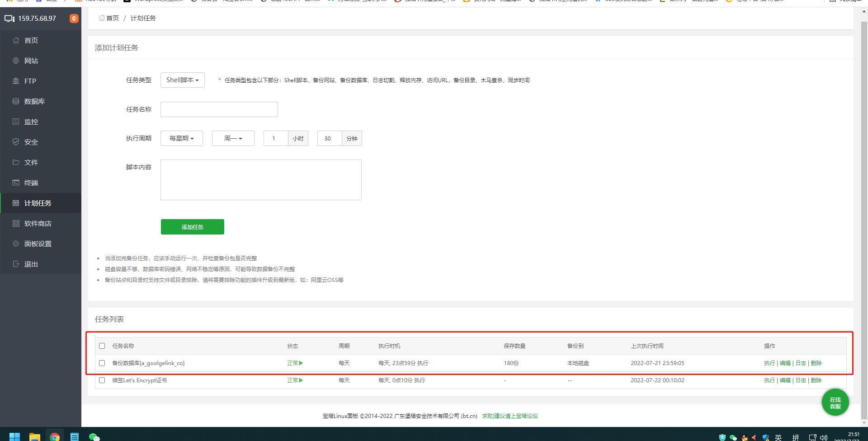
Task: Open the 每星期 cycle dropdown
Action: (182, 138)
